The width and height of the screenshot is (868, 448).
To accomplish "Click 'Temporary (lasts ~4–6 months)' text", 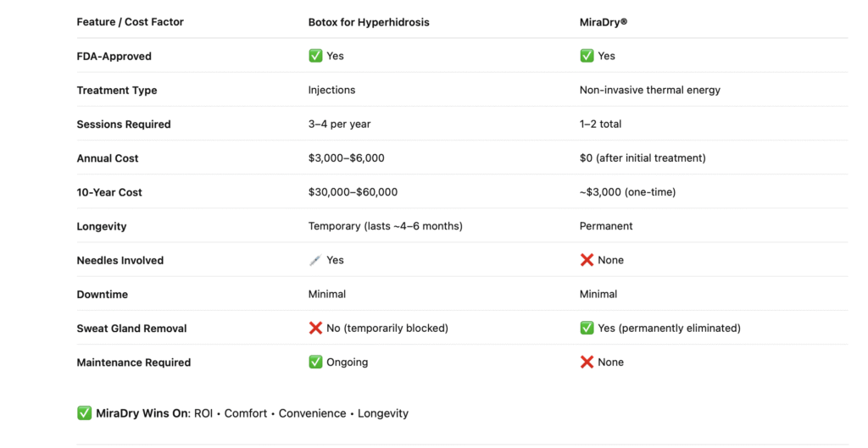I will coord(386,226).
